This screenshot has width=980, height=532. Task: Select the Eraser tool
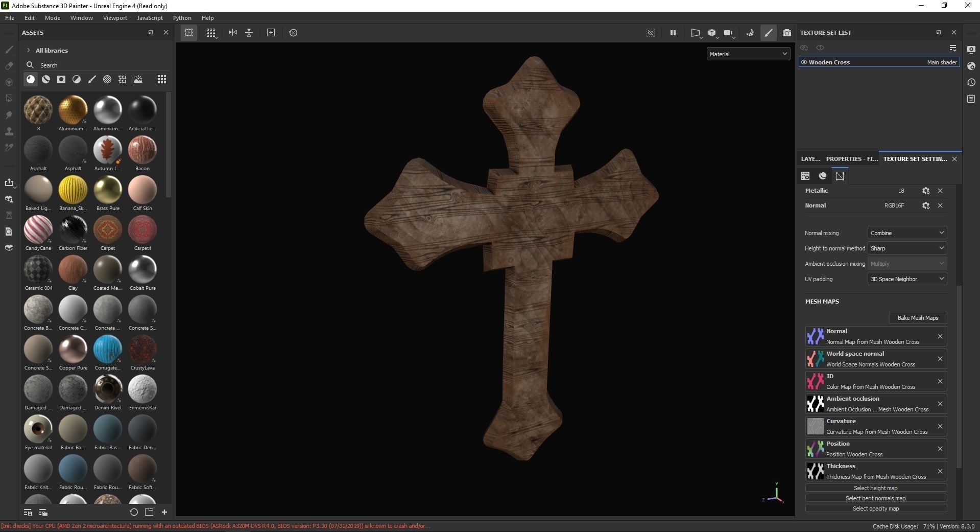pyautogui.click(x=9, y=66)
